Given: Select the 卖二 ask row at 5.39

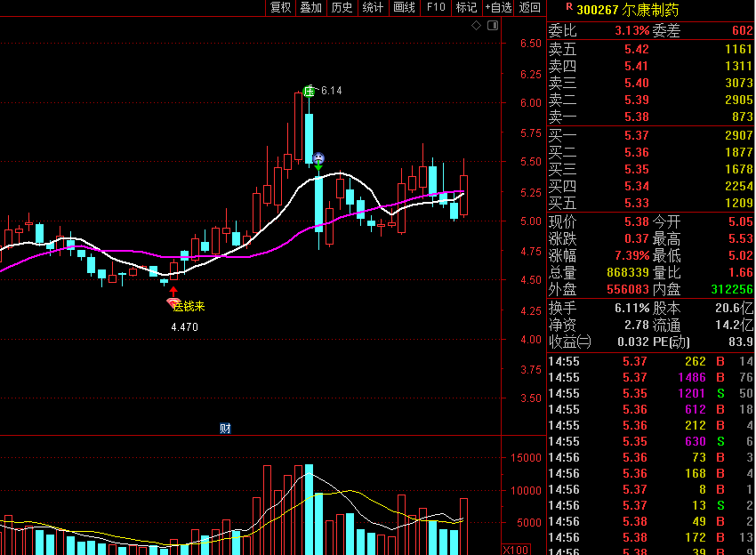Looking at the screenshot, I should point(650,100).
